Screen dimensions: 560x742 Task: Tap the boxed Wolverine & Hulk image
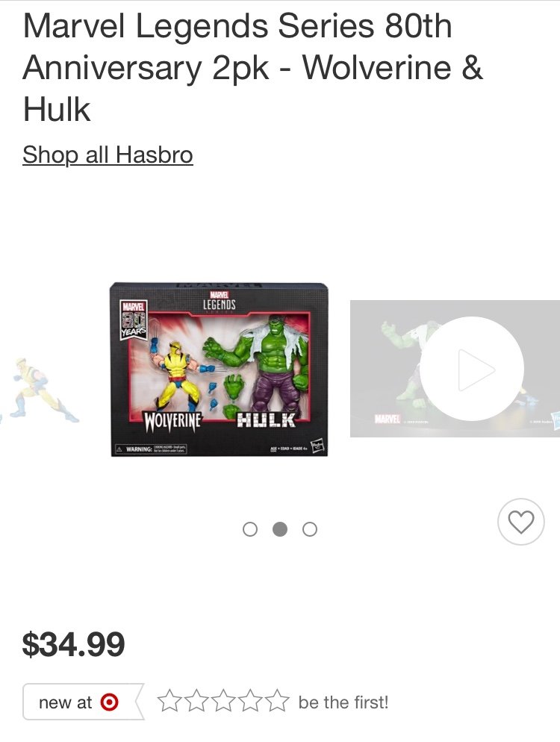pyautogui.click(x=219, y=370)
